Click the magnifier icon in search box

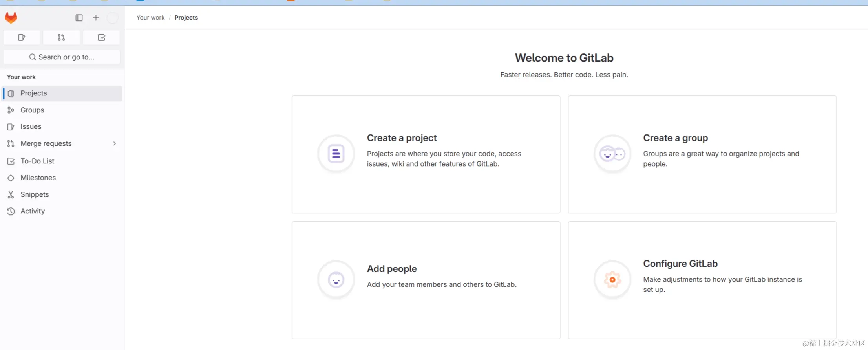pyautogui.click(x=33, y=57)
